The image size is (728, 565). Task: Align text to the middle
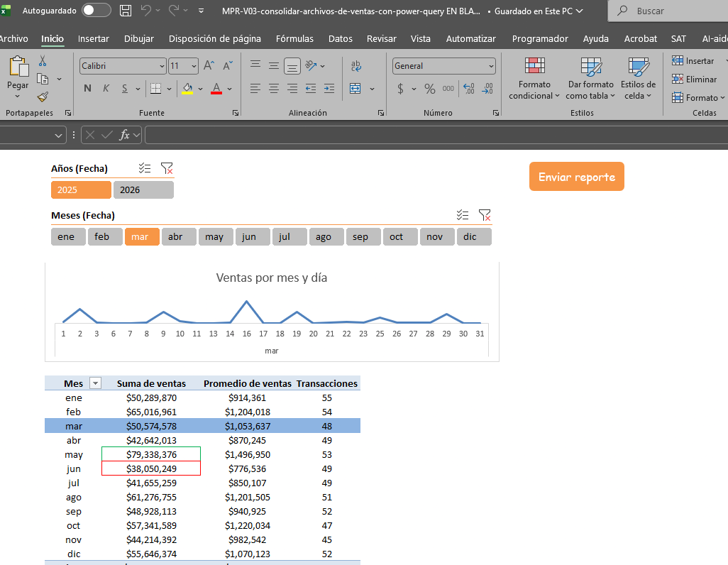274,65
